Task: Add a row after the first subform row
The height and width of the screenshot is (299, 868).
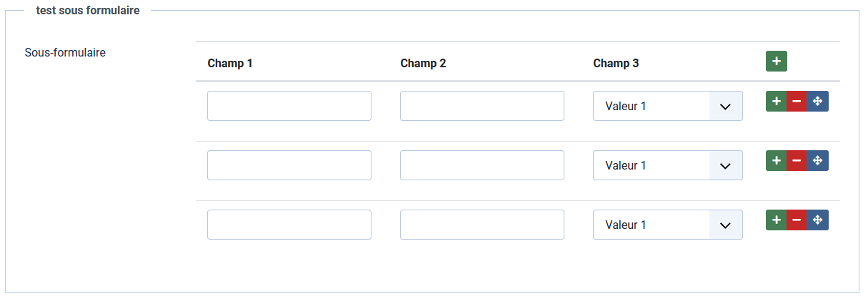Action: [x=777, y=102]
